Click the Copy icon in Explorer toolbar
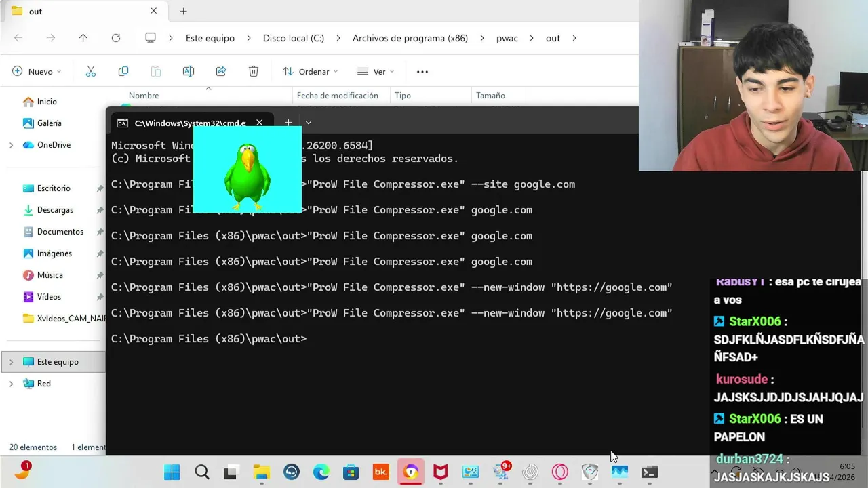 pyautogui.click(x=123, y=71)
